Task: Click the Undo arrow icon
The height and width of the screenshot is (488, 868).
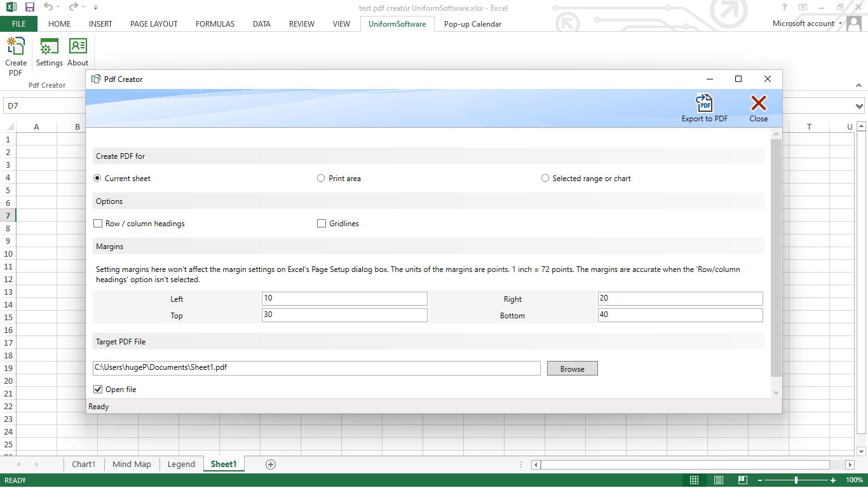Action: (49, 7)
